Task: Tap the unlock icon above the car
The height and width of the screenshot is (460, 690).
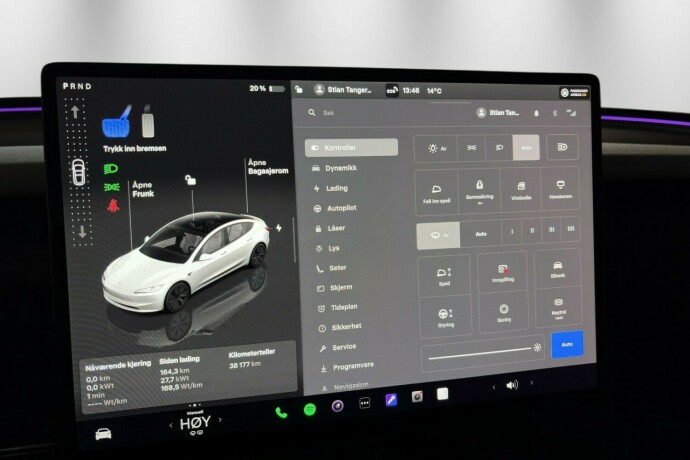Action: pos(191,180)
